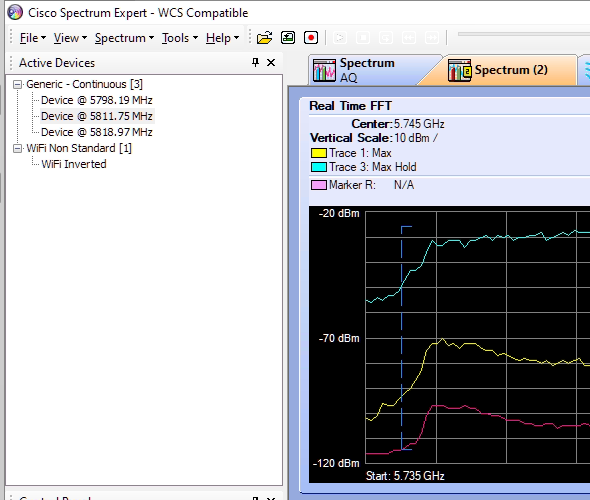The height and width of the screenshot is (500, 590).
Task: Open the Help menu
Action: point(222,38)
